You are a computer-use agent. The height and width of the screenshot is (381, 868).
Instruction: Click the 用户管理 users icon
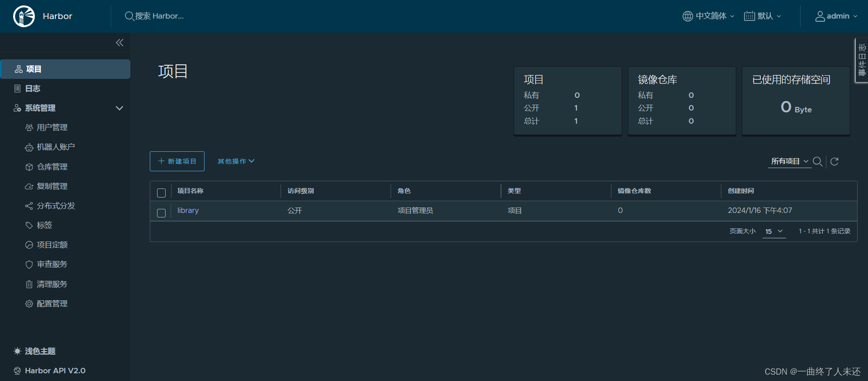[x=29, y=128]
